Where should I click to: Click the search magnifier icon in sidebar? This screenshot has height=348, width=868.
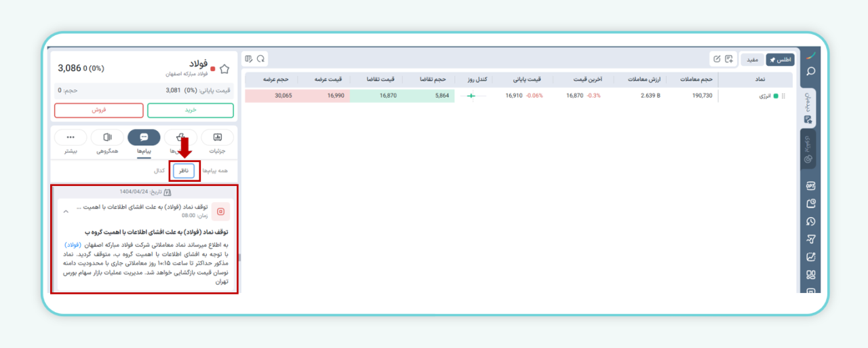click(810, 71)
